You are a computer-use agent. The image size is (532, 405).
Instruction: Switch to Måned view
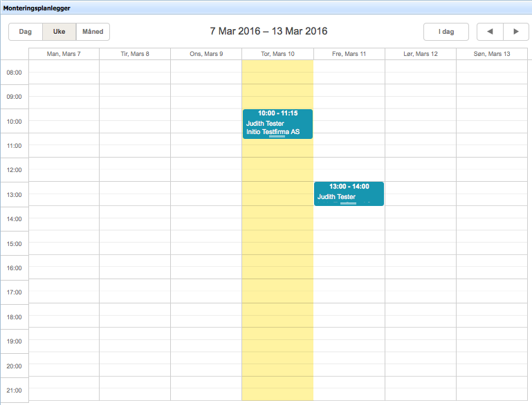pyautogui.click(x=93, y=32)
